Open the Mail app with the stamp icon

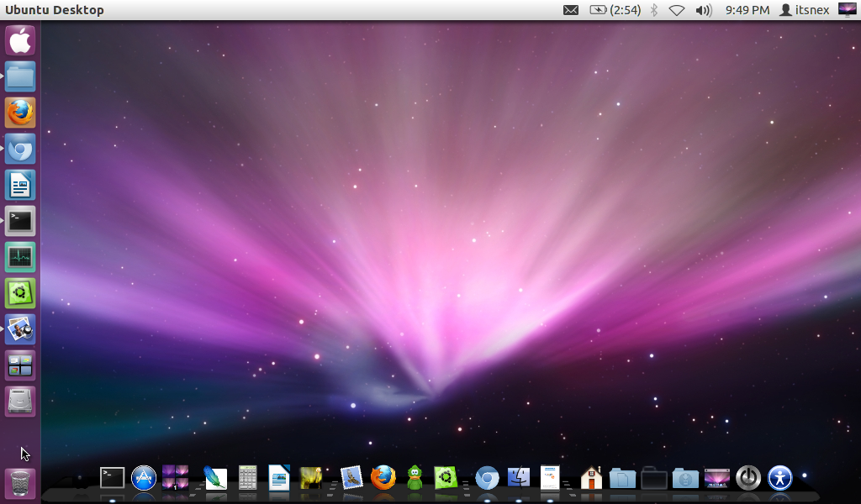(351, 479)
